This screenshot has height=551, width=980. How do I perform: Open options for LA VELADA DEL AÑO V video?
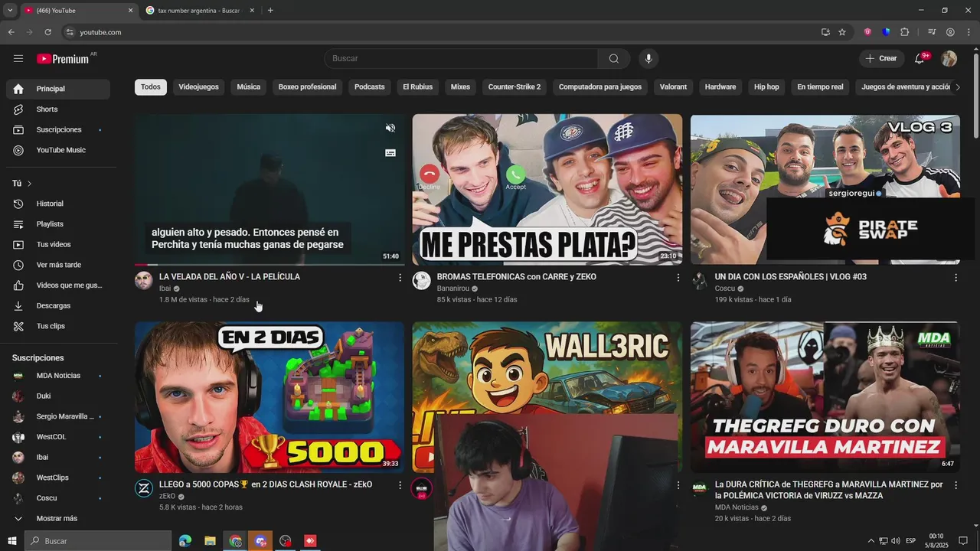(400, 278)
